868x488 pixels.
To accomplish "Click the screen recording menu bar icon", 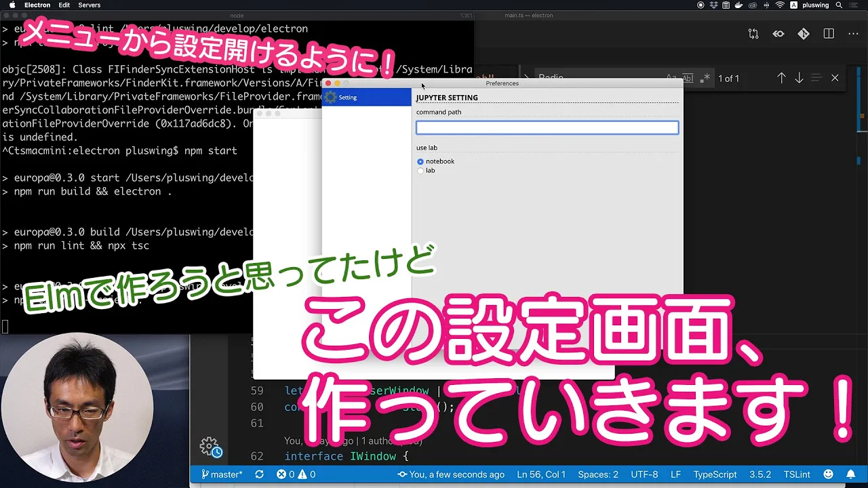I will point(701,5).
